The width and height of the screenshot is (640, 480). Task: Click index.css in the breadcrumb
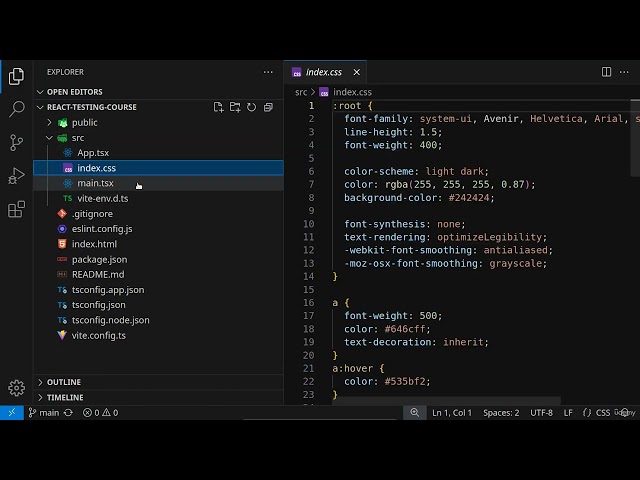(352, 92)
